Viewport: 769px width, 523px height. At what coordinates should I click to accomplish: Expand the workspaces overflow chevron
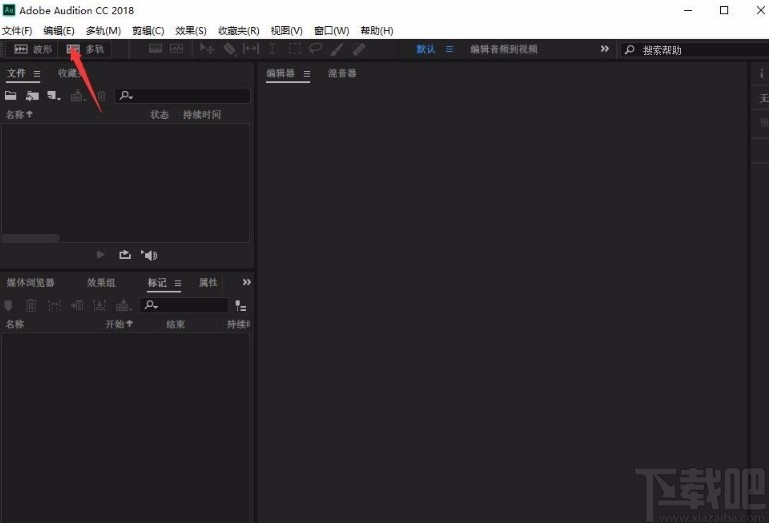(x=605, y=49)
